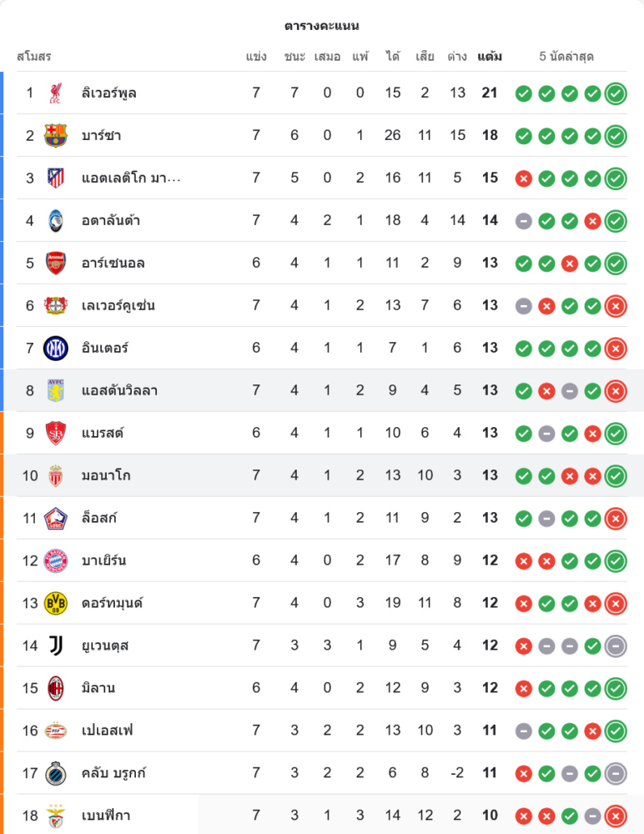Open Liverpool's latest match result circle
This screenshot has width=644, height=834.
pos(616,93)
